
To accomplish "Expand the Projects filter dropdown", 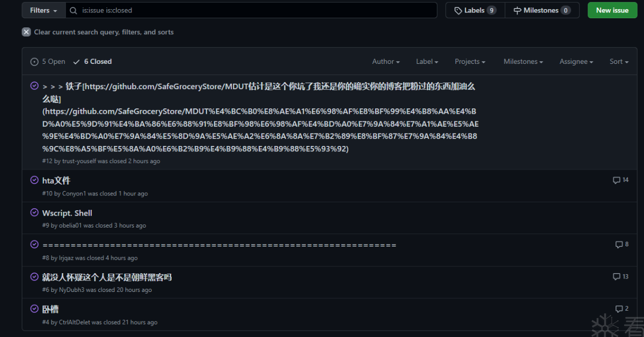I will point(470,62).
